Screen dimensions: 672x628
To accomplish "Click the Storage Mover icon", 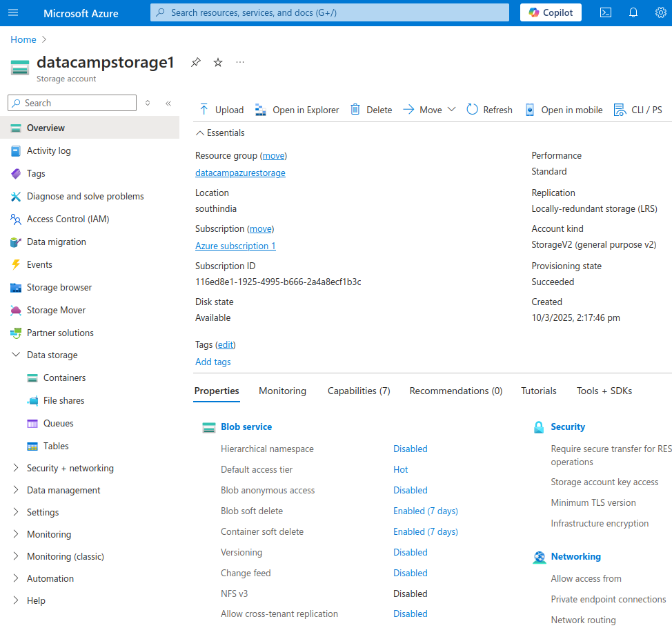I will tap(16, 310).
